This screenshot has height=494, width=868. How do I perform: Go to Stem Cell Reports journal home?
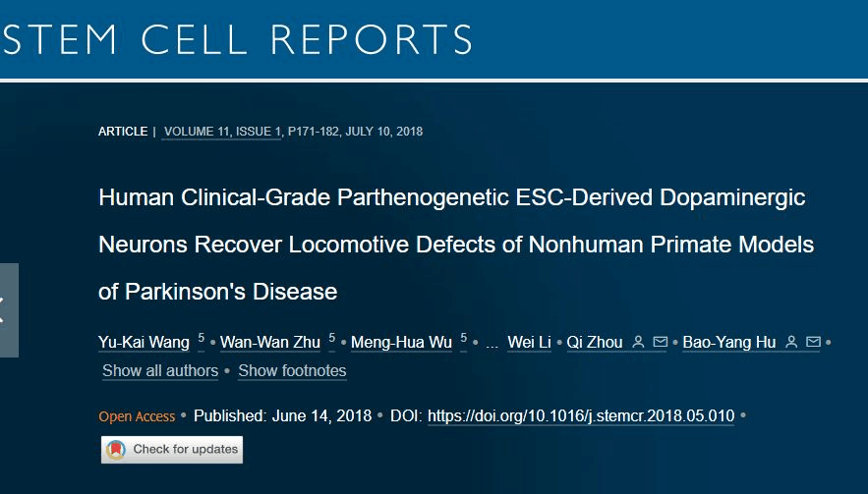[x=238, y=39]
